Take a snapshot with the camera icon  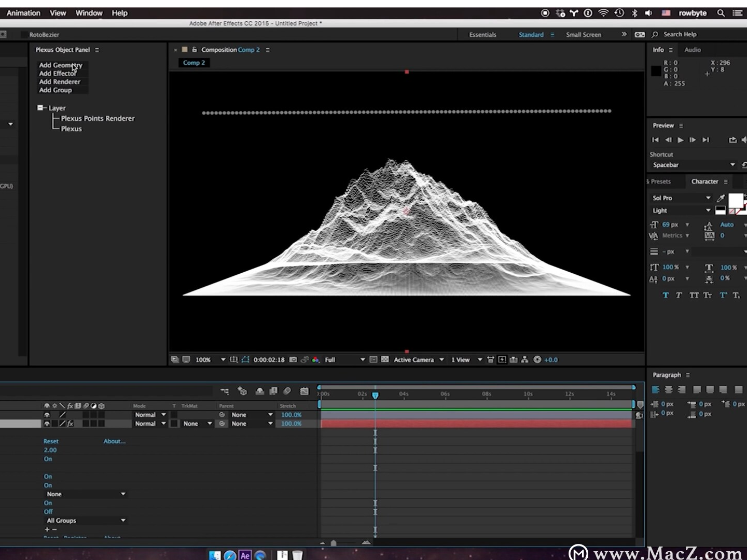294,359
